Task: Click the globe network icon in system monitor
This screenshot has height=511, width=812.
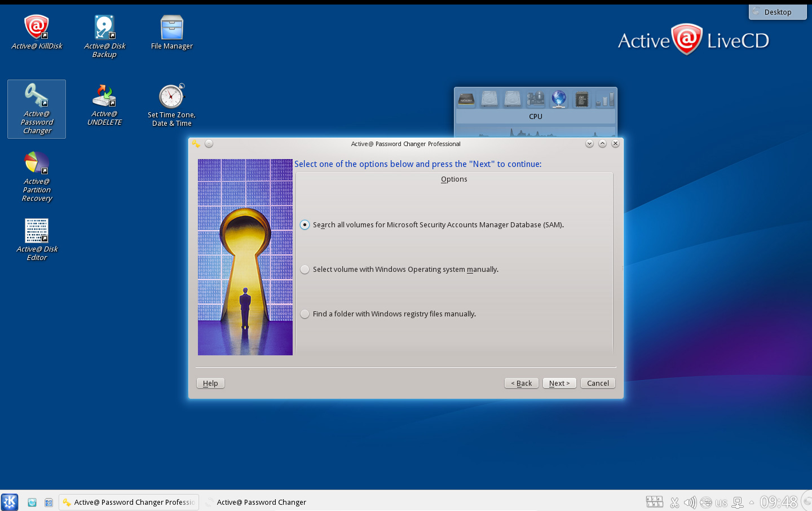Action: (559, 99)
